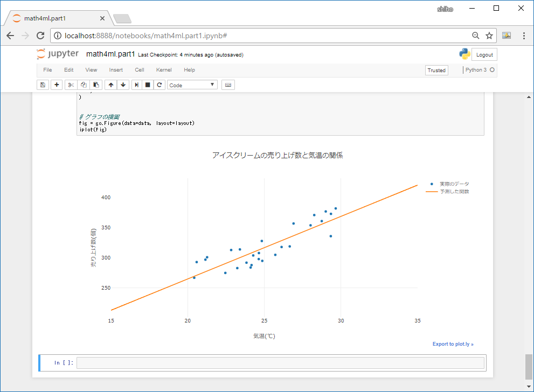
Task: Click inside the empty input cell
Action: (280, 363)
